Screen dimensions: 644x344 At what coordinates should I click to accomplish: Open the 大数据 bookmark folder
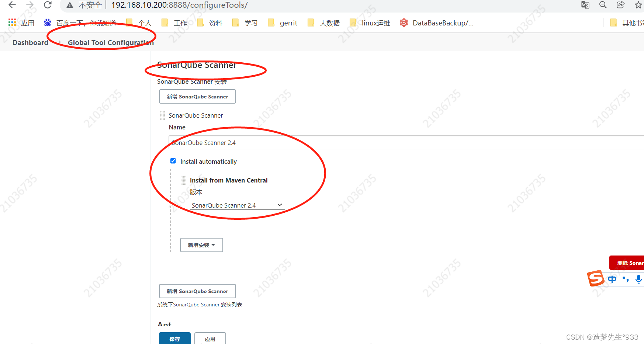click(323, 23)
